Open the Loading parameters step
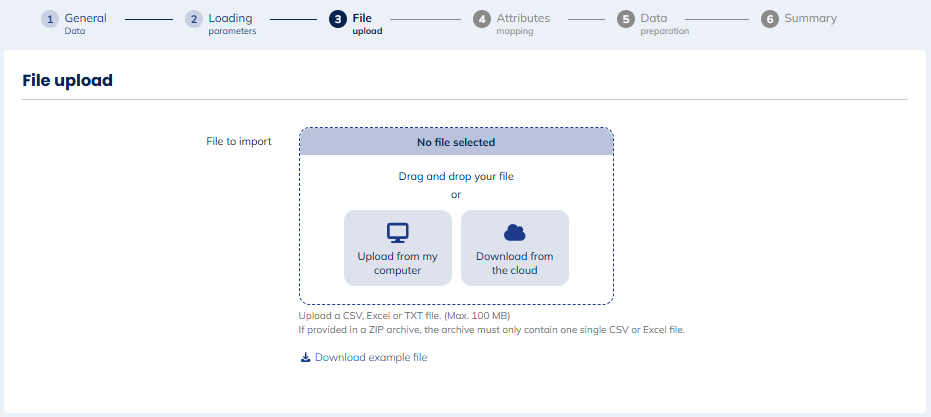This screenshot has width=931, height=417. [x=231, y=23]
